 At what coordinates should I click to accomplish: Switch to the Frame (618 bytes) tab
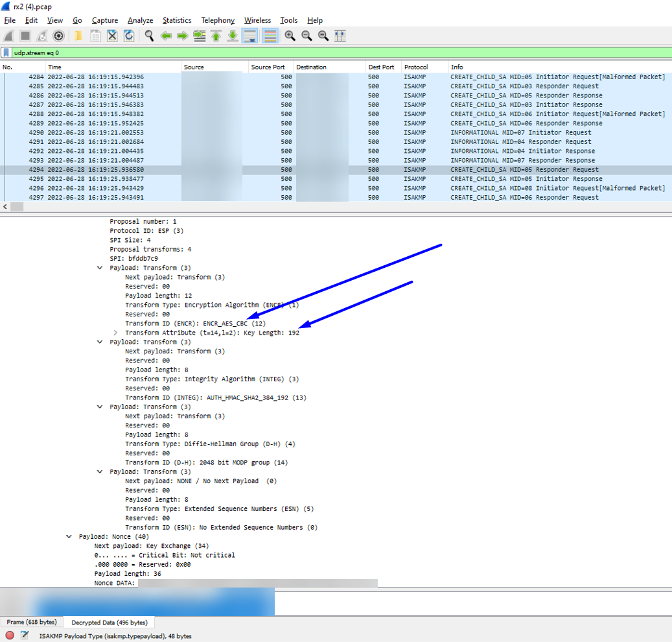pyautogui.click(x=31, y=622)
